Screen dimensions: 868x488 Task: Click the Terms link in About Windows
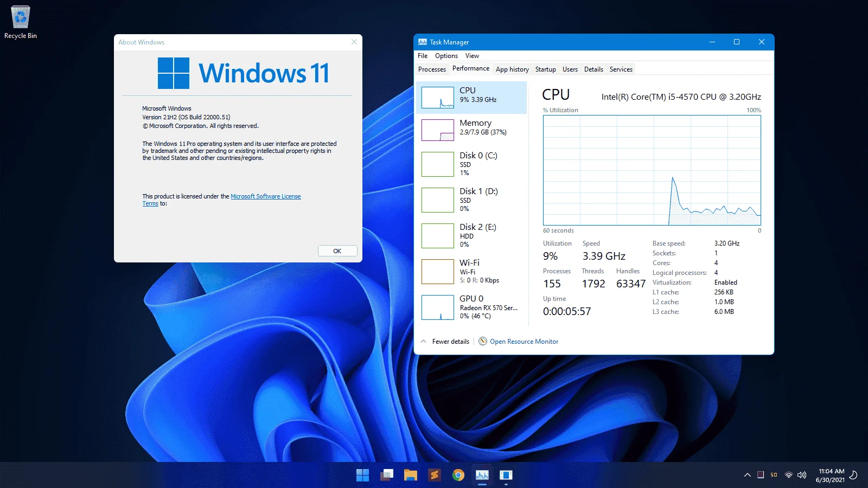click(x=150, y=204)
